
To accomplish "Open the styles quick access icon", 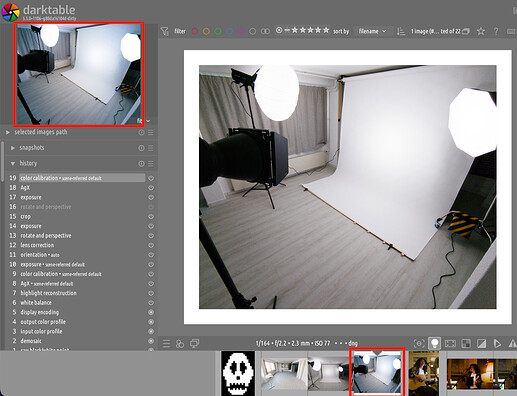I will (180, 343).
